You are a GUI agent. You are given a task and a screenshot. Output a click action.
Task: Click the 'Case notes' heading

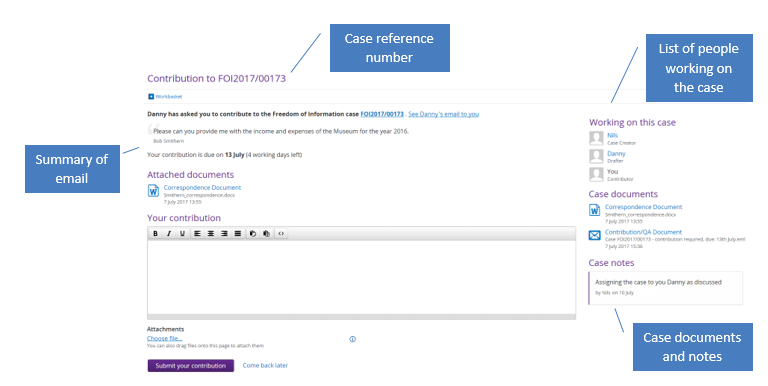(x=611, y=263)
